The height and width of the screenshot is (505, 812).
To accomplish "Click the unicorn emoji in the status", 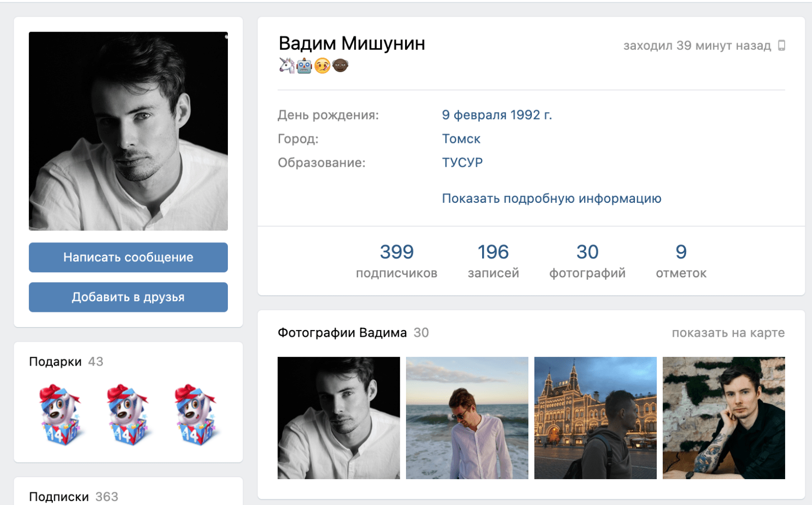I will pyautogui.click(x=287, y=65).
